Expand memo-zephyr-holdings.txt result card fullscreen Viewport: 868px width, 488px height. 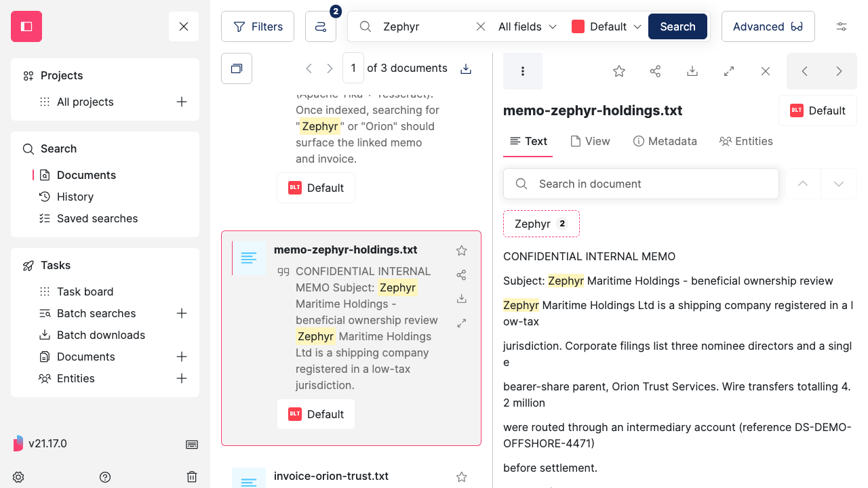coord(462,323)
